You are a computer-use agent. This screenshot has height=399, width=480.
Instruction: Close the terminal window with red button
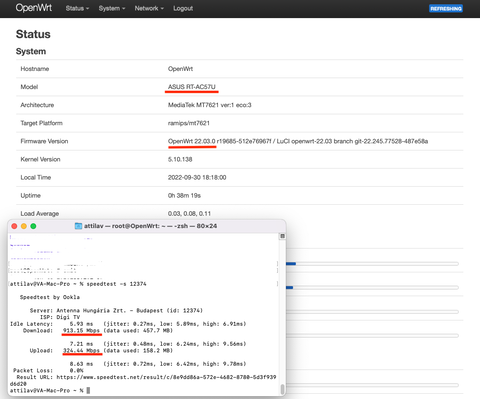(14, 226)
